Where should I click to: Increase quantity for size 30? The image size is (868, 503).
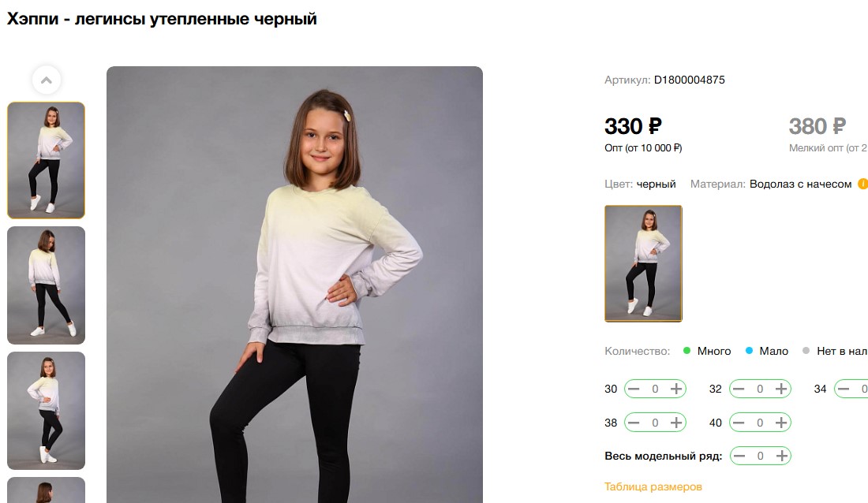coord(676,389)
